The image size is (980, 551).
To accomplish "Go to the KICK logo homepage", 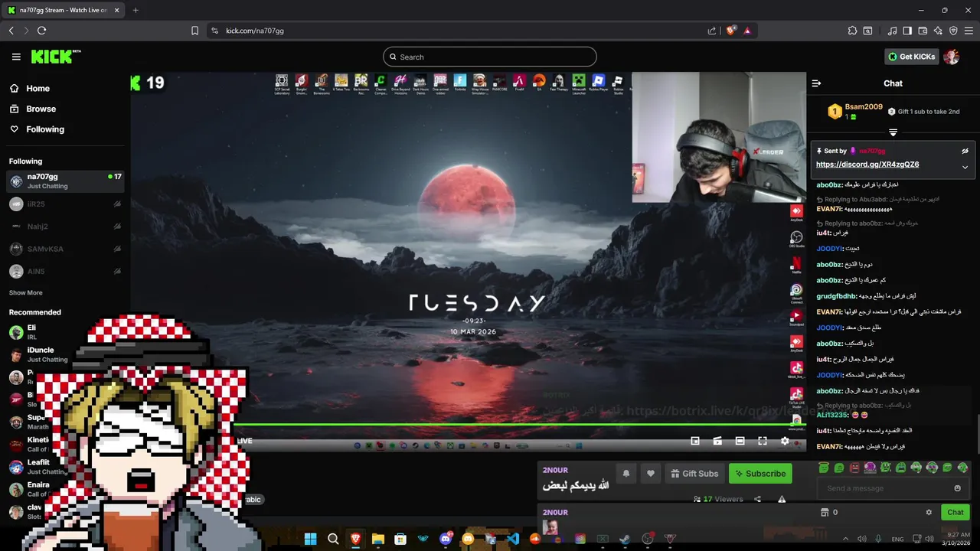I will point(56,57).
